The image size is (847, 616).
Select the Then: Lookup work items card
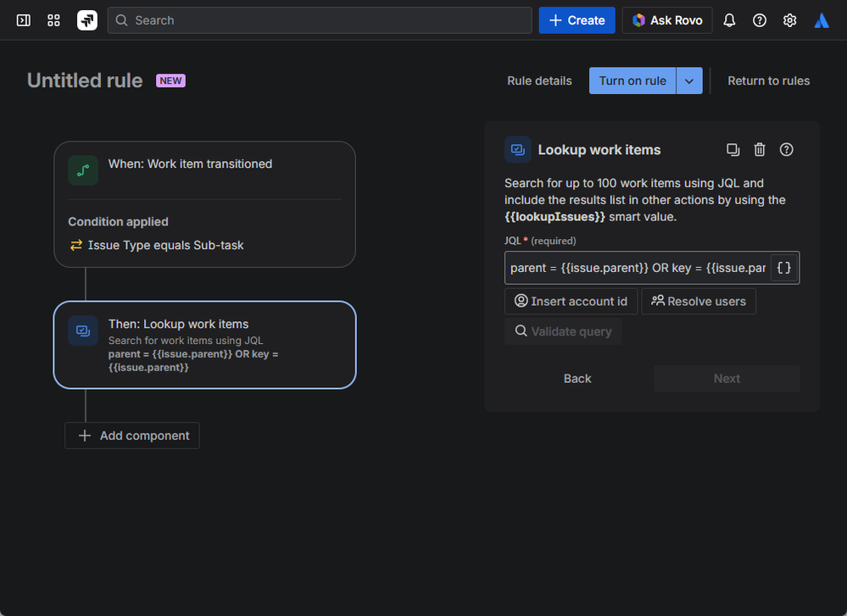coord(204,345)
